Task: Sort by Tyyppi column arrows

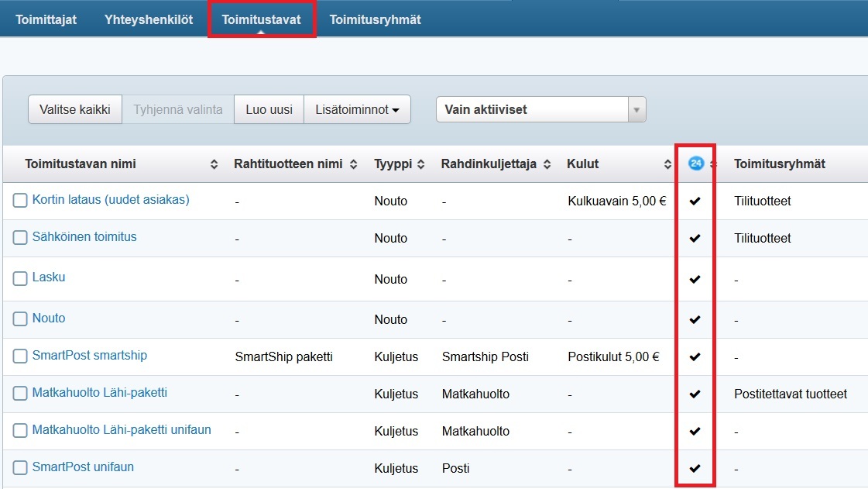Action: (421, 164)
